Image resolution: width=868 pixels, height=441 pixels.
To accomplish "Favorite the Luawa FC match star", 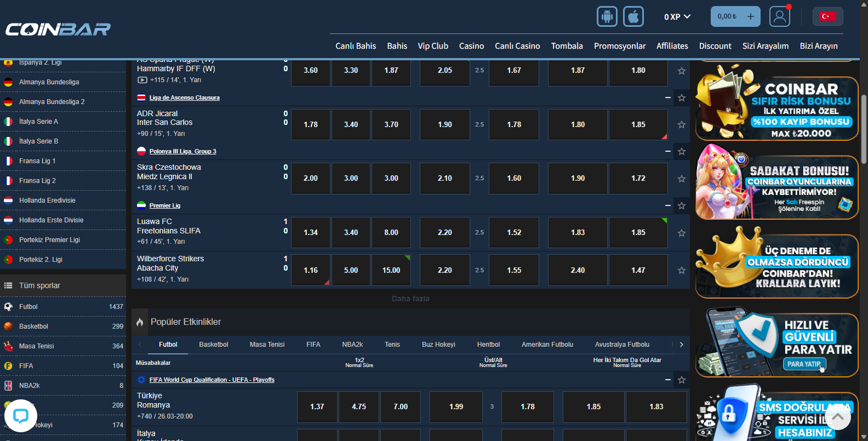I will click(681, 233).
